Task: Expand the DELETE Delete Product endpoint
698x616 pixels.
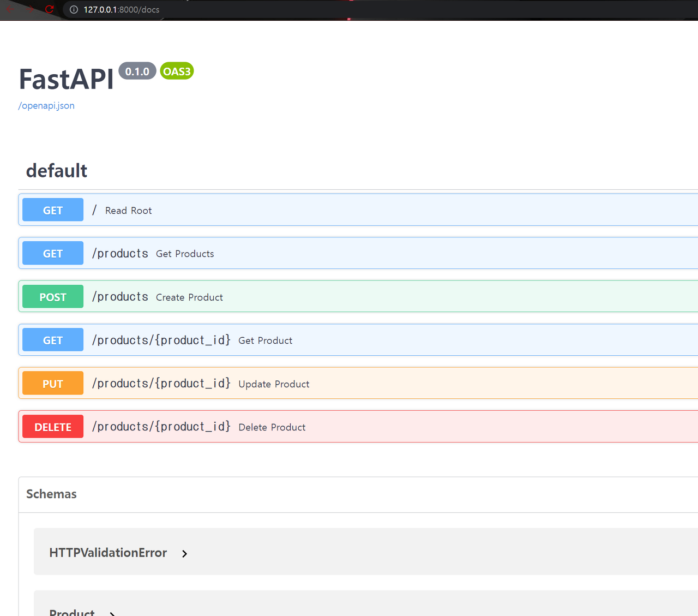Action: 358,427
